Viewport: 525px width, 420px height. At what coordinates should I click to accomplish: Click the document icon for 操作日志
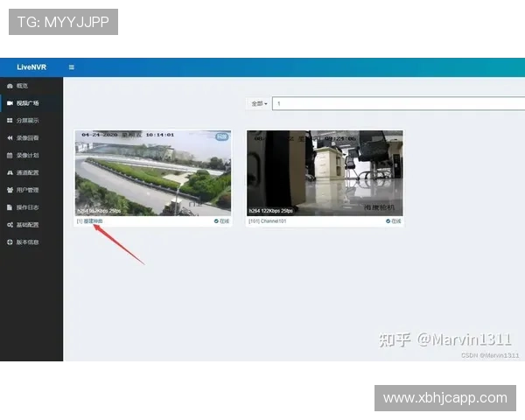(10, 207)
